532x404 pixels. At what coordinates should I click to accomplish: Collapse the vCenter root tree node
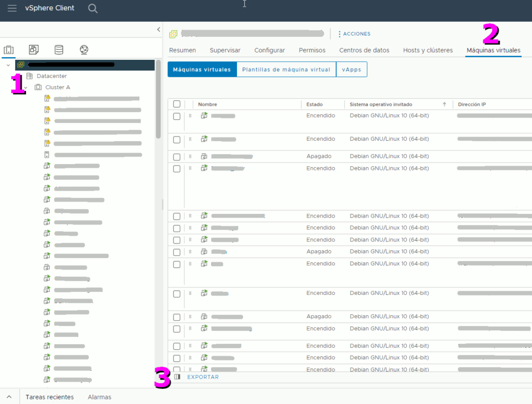coord(8,65)
